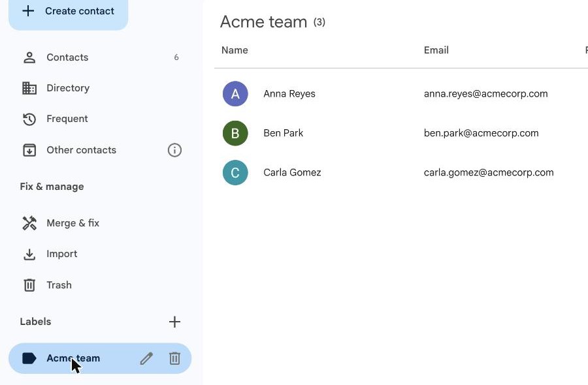Open the Directory section
The image size is (588, 385).
(x=100, y=88)
